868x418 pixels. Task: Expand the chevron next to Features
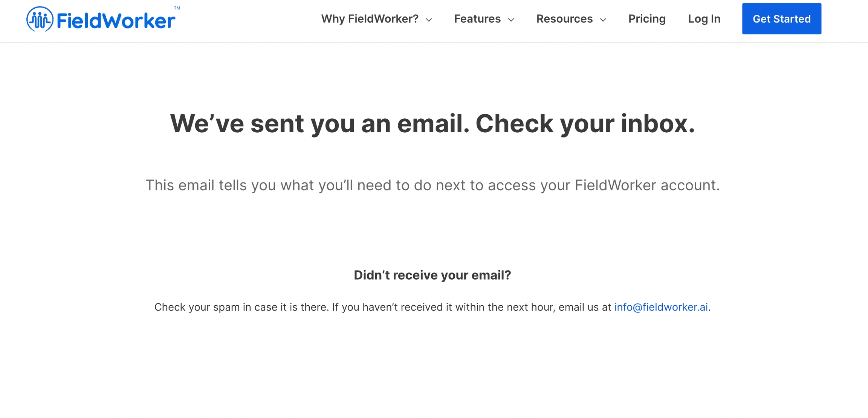(x=511, y=20)
